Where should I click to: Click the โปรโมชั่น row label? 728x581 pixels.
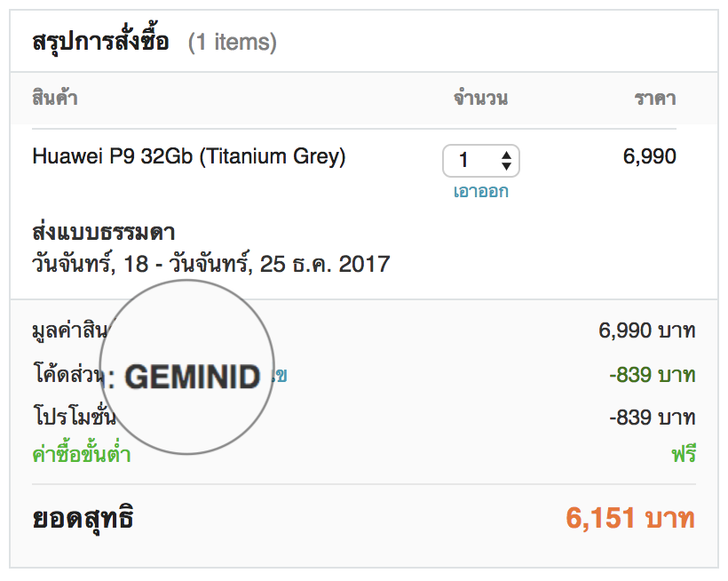pos(74,417)
